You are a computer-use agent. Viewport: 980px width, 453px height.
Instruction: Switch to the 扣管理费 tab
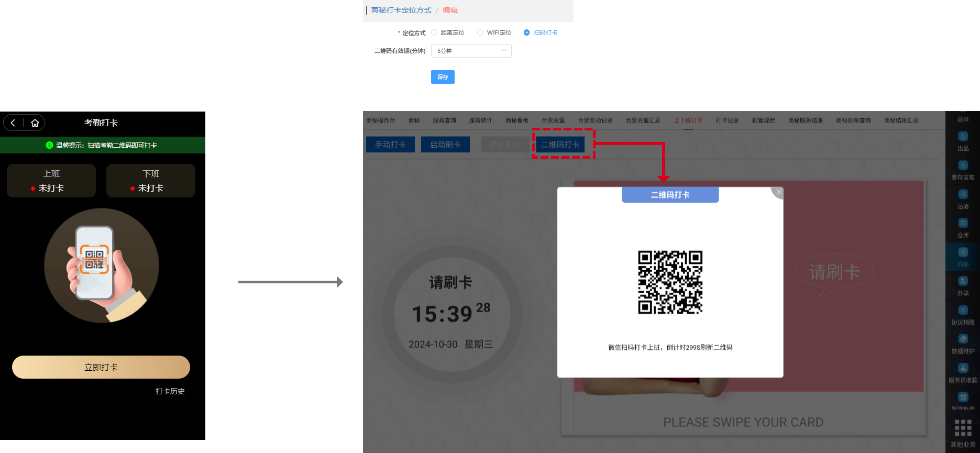pos(763,120)
